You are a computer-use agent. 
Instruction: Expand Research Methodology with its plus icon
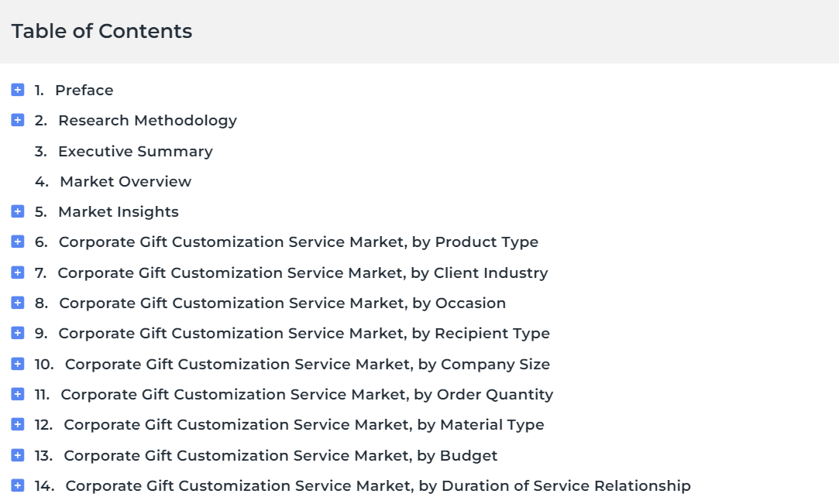[18, 120]
